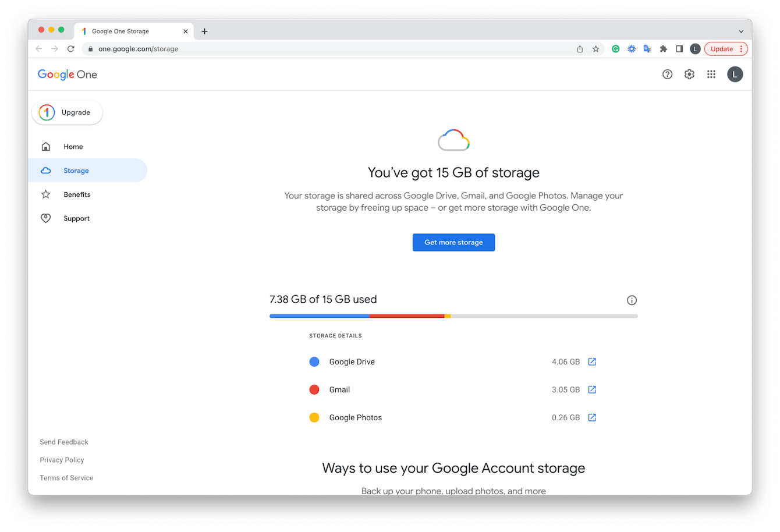Image resolution: width=780 pixels, height=532 pixels.
Task: Select the Support sidebar item
Action: 87,218
